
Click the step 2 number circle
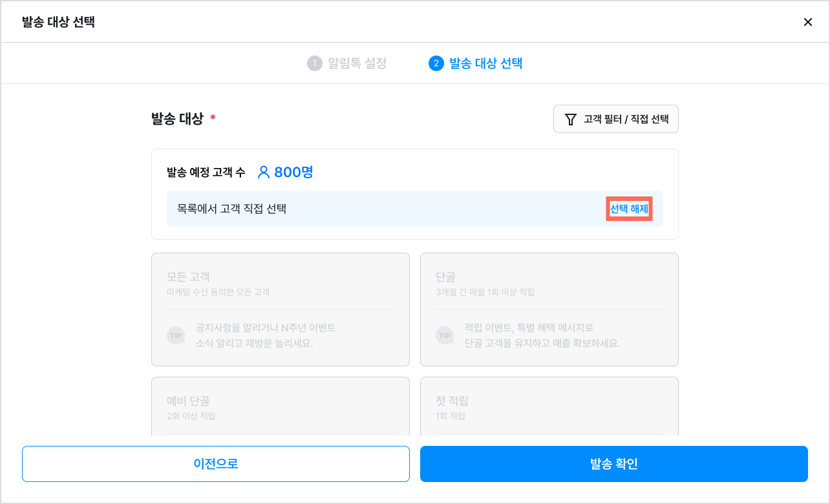tap(436, 63)
